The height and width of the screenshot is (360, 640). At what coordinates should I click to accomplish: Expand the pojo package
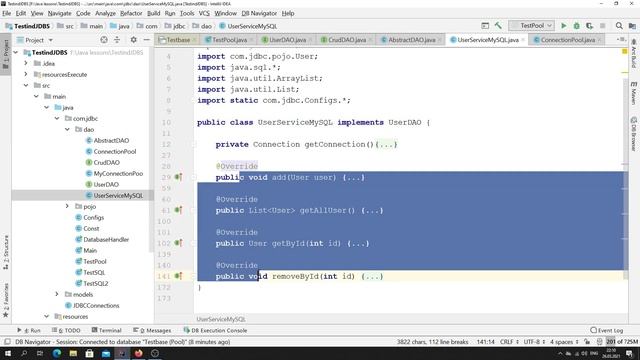point(67,206)
